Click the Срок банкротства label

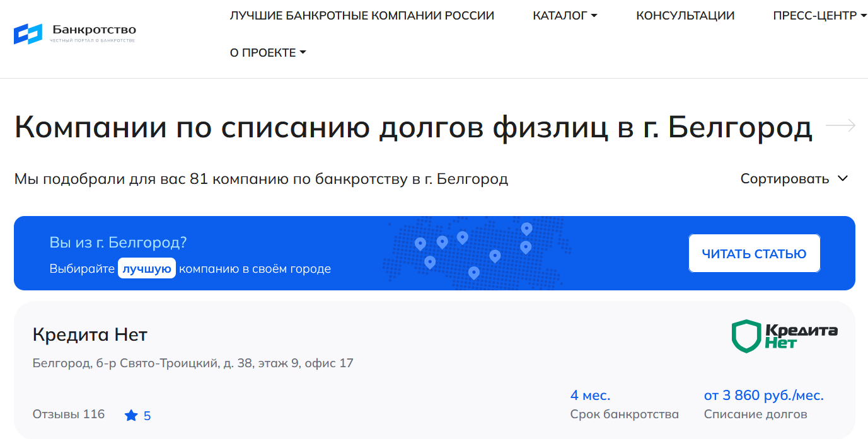tap(625, 414)
